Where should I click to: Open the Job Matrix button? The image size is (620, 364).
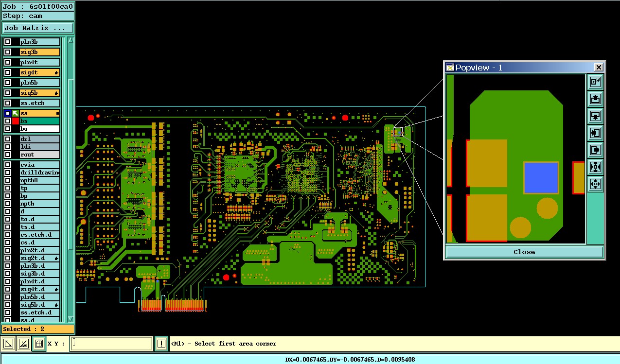point(38,28)
